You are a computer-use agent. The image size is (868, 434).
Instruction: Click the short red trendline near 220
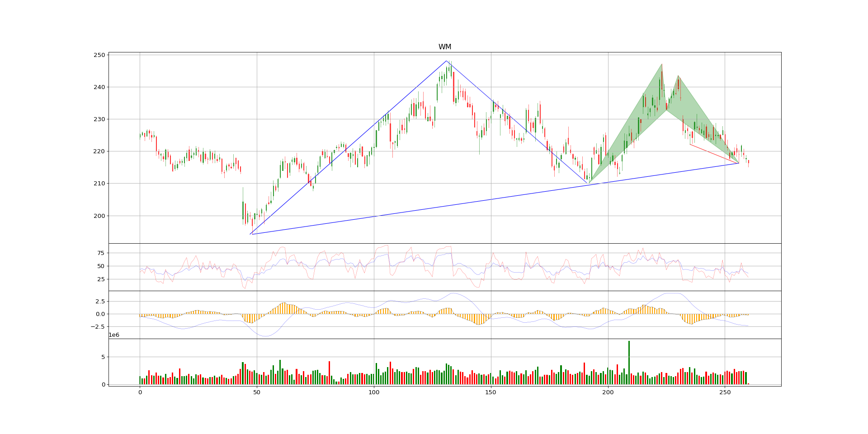coord(714,154)
